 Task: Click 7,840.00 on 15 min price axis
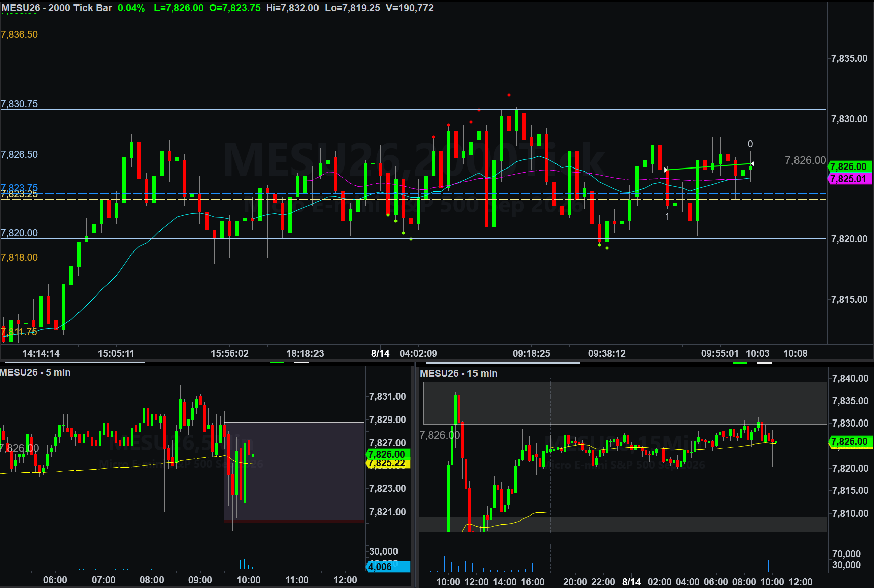click(850, 378)
